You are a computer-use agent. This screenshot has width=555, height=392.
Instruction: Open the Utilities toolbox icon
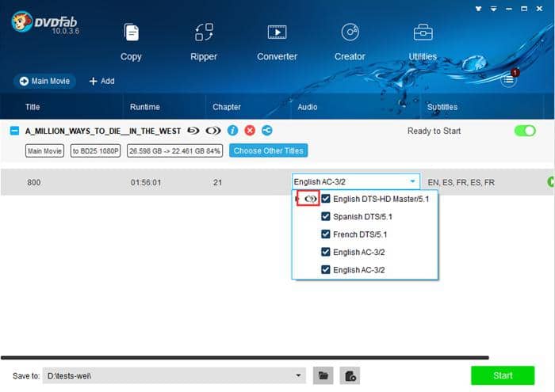[423, 32]
